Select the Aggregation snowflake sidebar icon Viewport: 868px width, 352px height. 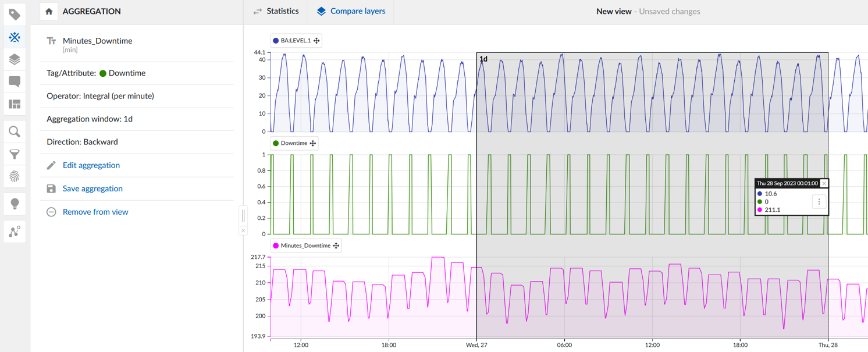[15, 37]
